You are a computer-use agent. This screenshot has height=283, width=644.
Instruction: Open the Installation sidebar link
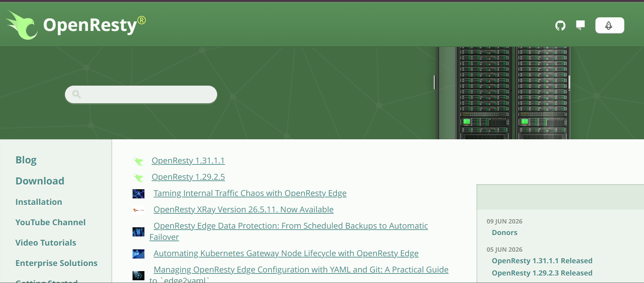coord(39,202)
